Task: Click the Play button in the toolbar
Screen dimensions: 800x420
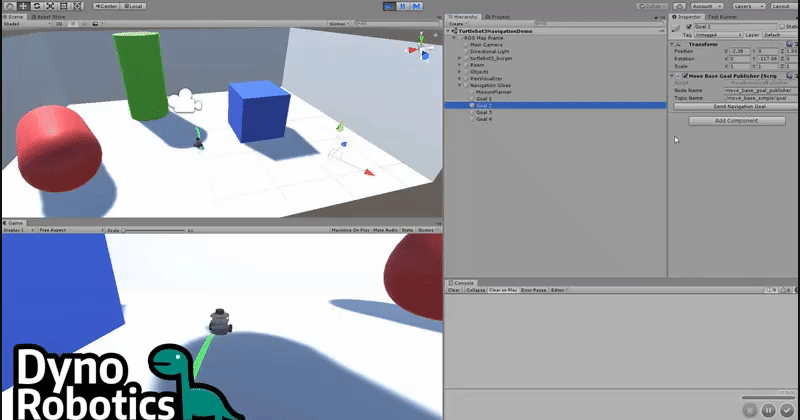Action: click(389, 6)
